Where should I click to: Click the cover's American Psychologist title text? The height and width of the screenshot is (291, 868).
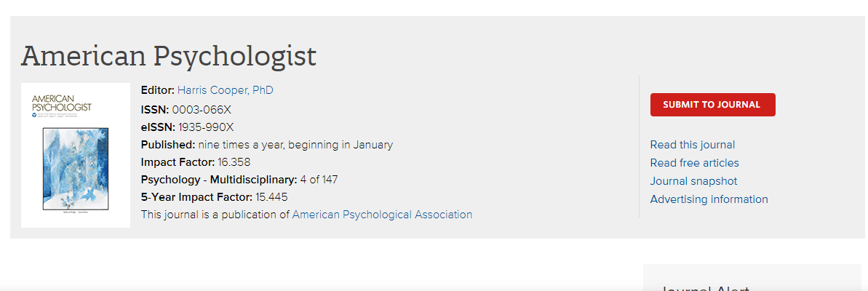pos(62,103)
